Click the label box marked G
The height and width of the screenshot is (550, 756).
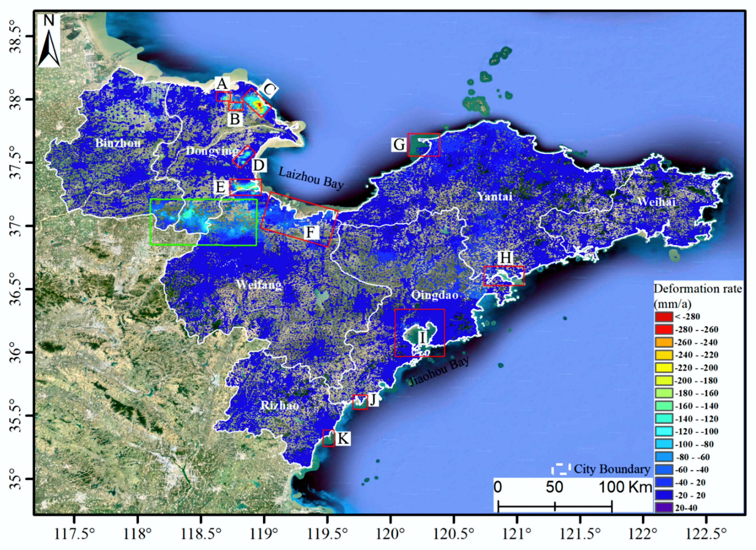(399, 145)
